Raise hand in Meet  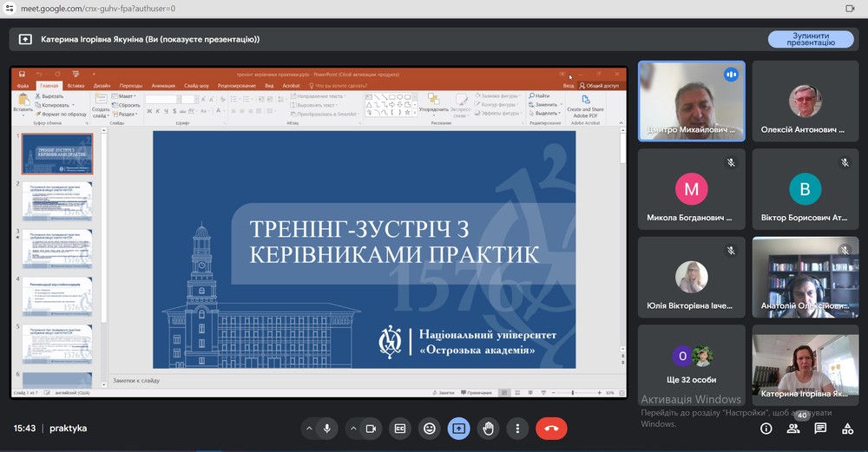point(488,429)
